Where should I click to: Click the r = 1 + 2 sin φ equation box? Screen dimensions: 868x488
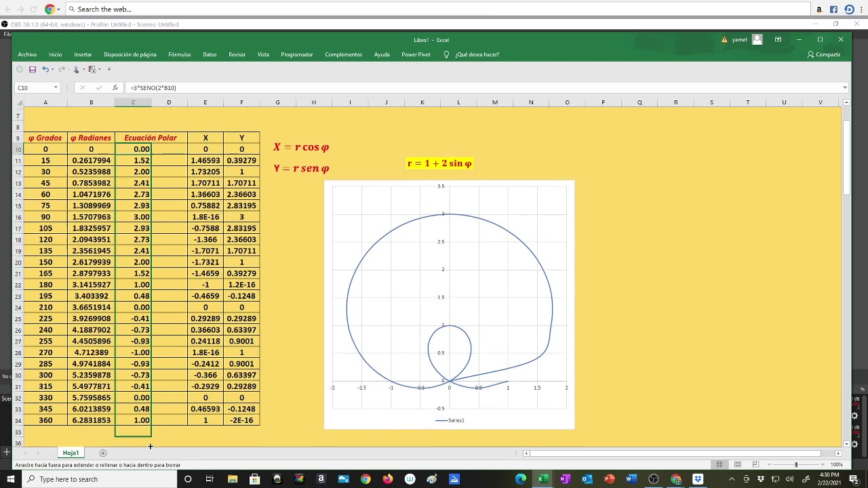439,163
